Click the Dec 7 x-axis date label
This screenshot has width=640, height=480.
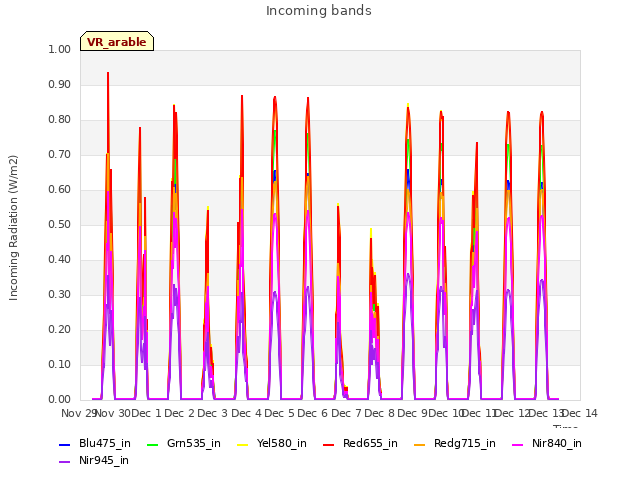point(347,413)
